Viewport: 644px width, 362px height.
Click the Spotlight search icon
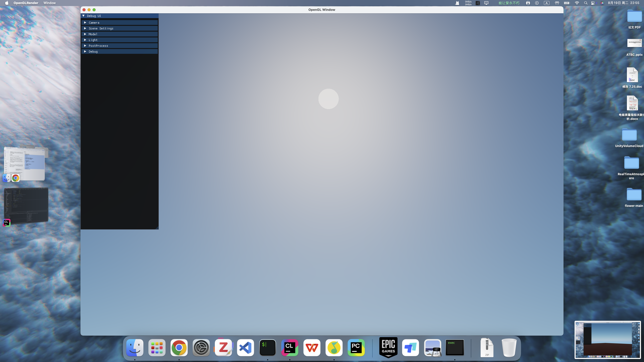(586, 3)
